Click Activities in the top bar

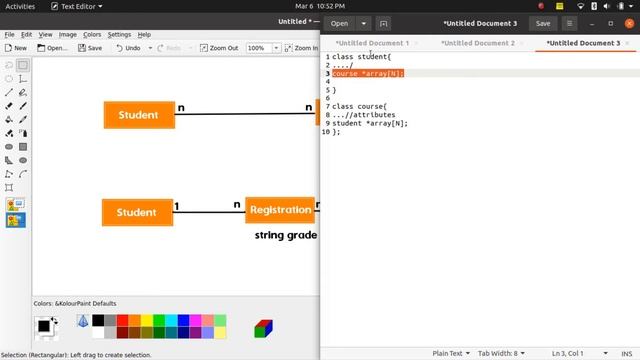click(x=20, y=7)
